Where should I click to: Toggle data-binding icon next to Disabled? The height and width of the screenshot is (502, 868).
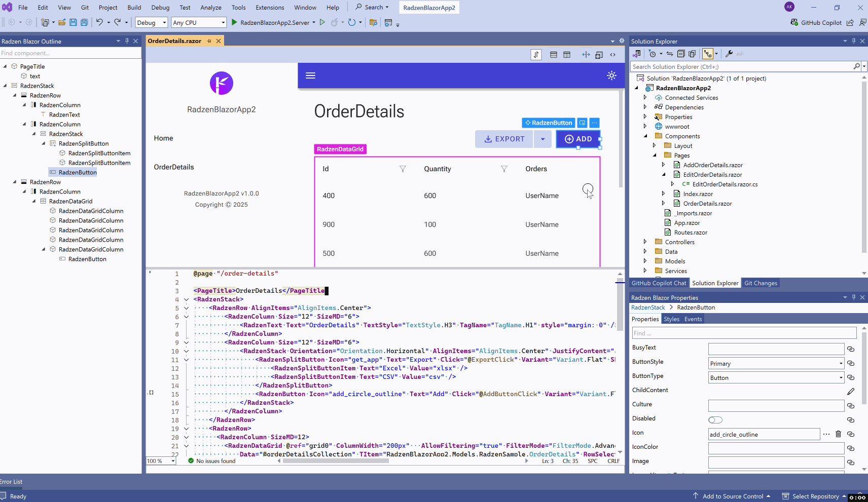(x=851, y=420)
